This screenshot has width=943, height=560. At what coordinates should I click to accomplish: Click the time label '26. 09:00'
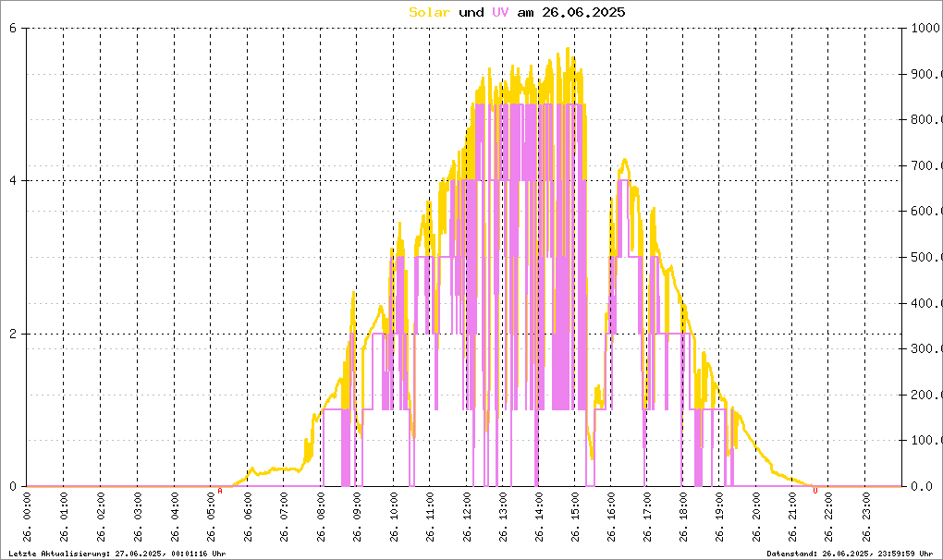tap(357, 517)
